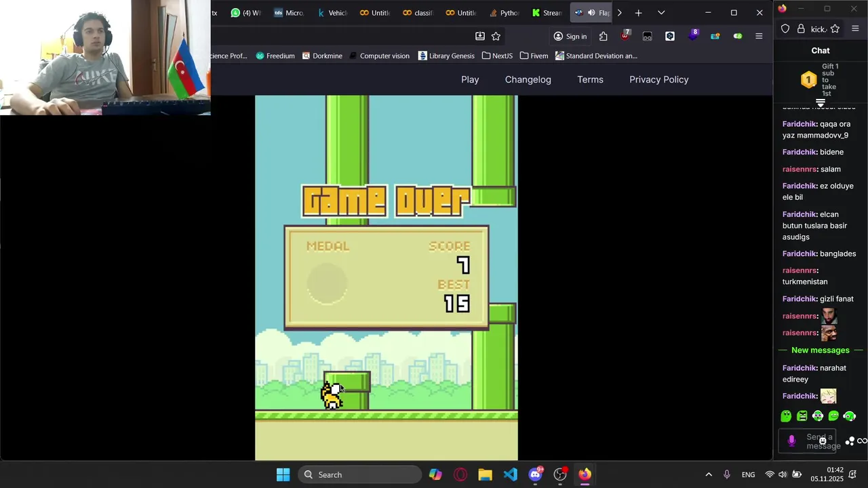Click the install/download page icon in address bar

click(480, 36)
